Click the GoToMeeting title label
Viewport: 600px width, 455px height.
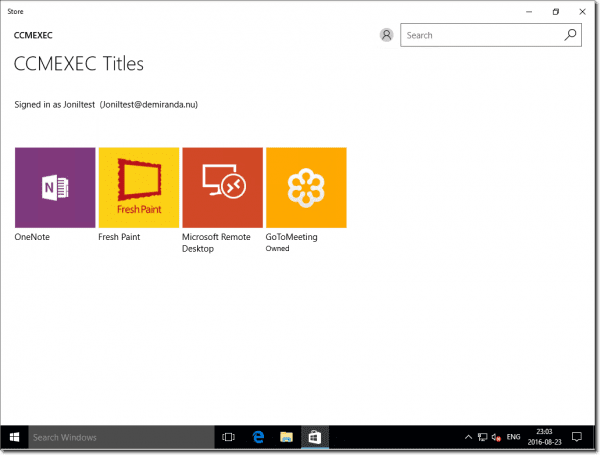pyautogui.click(x=292, y=237)
